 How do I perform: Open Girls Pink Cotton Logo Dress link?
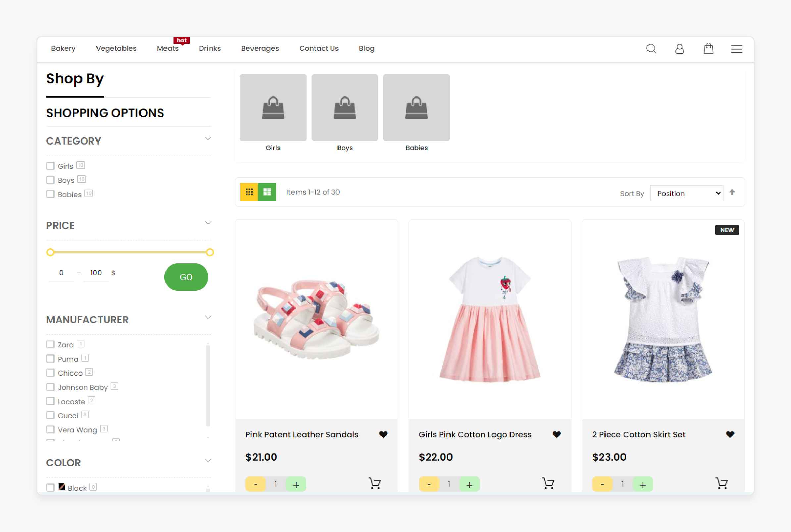(475, 435)
